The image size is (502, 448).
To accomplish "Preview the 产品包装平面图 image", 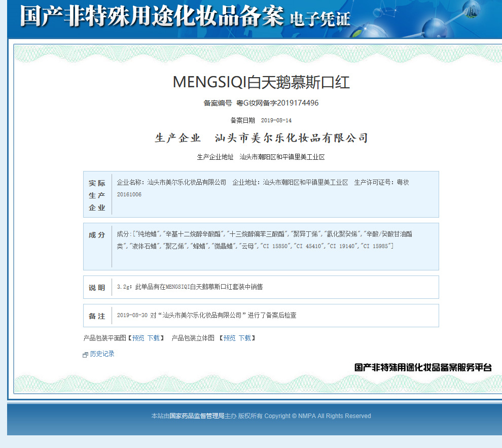I will 138,338.
